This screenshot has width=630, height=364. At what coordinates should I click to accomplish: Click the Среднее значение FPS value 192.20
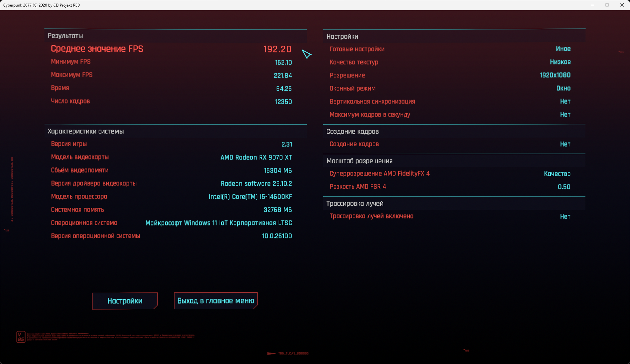pos(277,49)
